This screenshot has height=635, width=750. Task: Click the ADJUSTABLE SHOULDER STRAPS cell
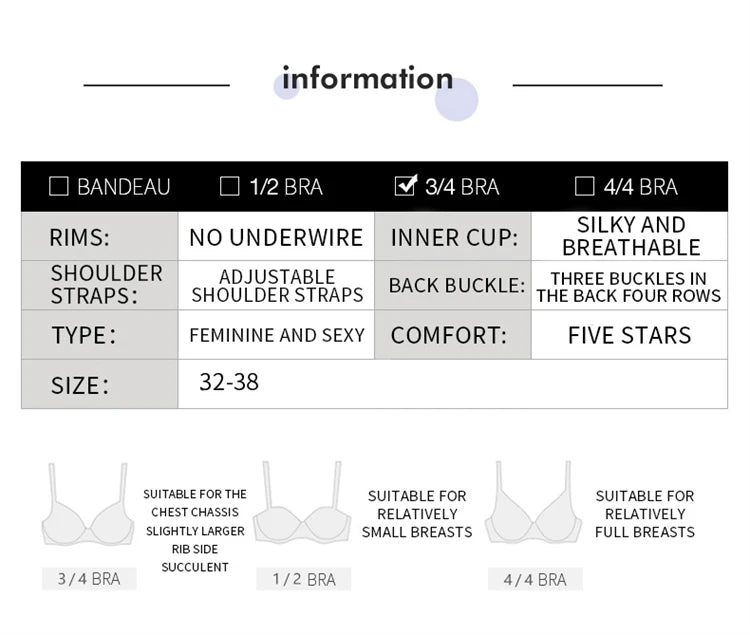coord(277,286)
